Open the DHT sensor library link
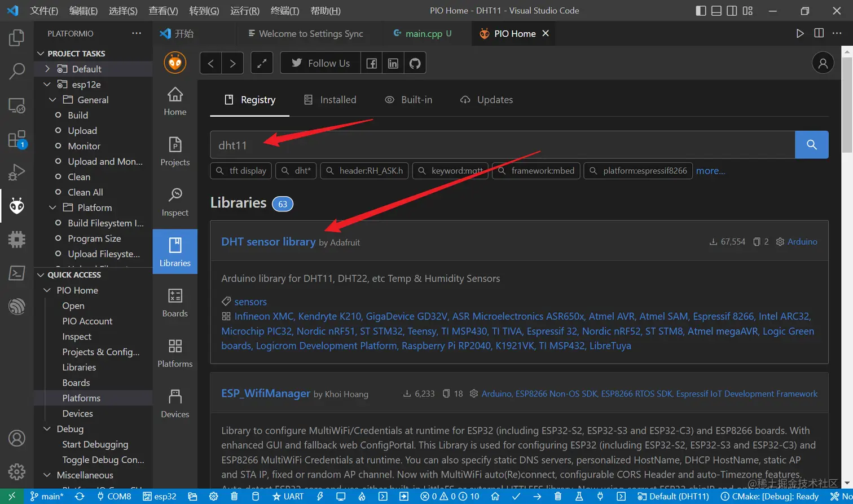The image size is (853, 504). [269, 242]
